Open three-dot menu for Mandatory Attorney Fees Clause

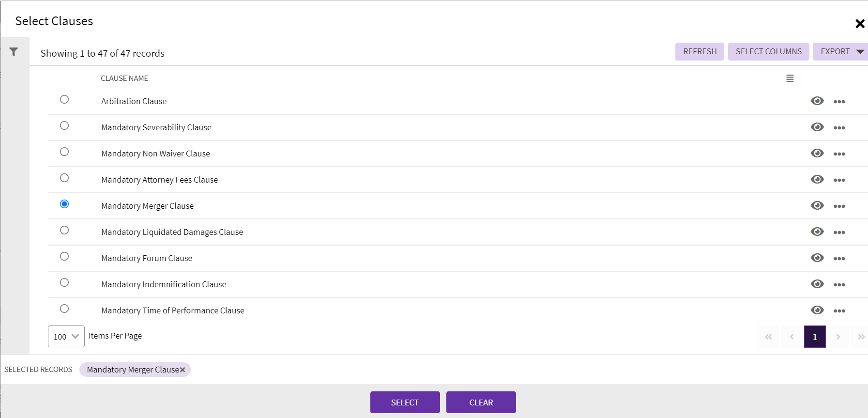click(839, 180)
